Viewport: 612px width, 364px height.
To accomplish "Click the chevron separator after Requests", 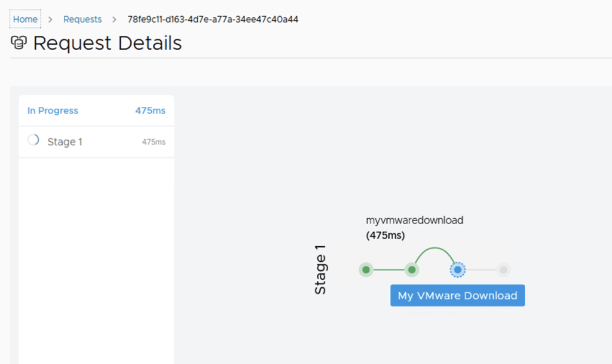I will point(114,19).
